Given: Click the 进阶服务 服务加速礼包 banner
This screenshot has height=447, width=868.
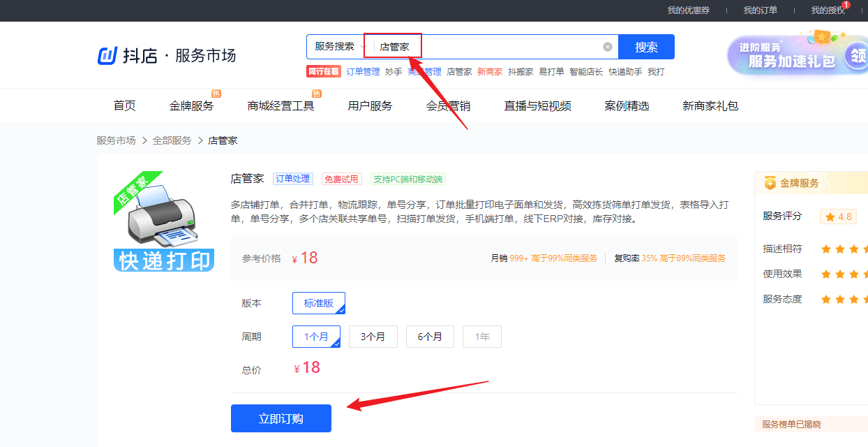Looking at the screenshot, I should pos(797,55).
